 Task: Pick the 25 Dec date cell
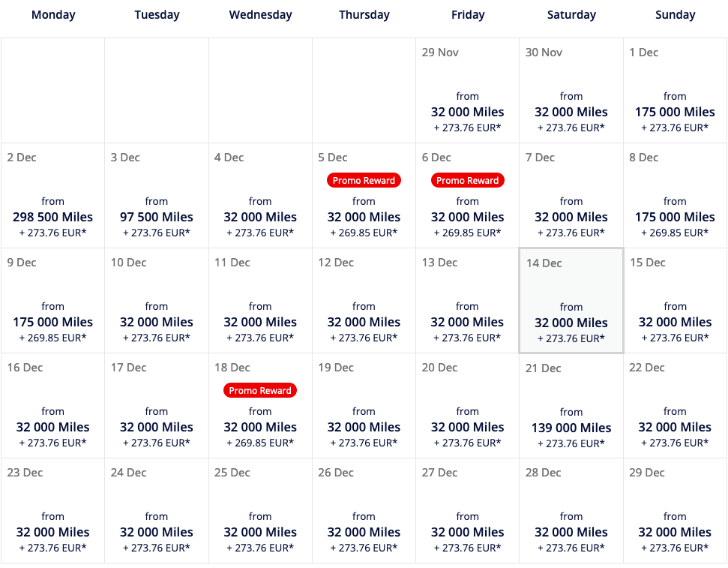pos(260,511)
